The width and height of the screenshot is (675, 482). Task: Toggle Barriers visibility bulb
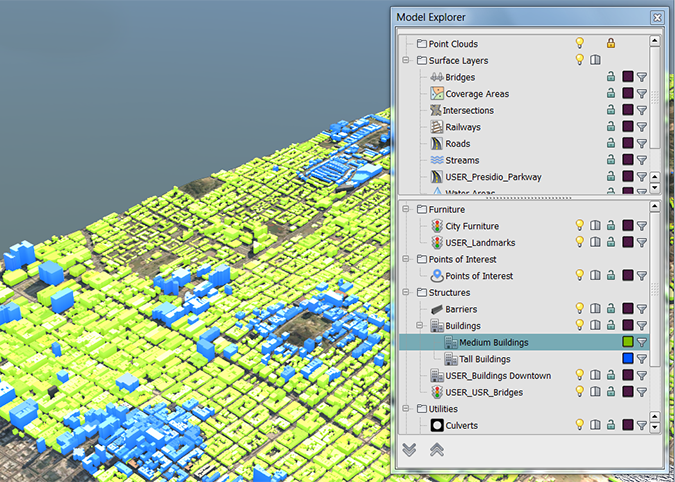pos(580,308)
